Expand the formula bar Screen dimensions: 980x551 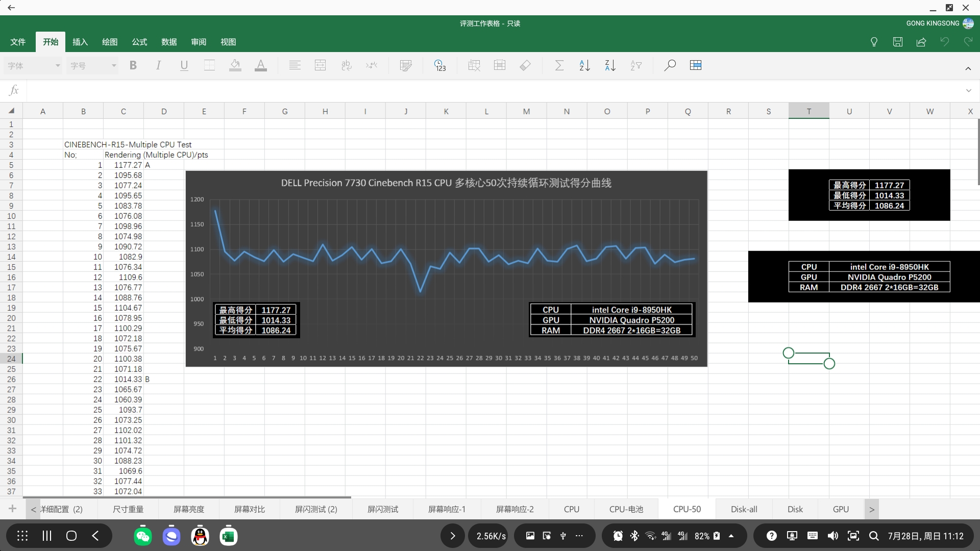[x=968, y=90]
